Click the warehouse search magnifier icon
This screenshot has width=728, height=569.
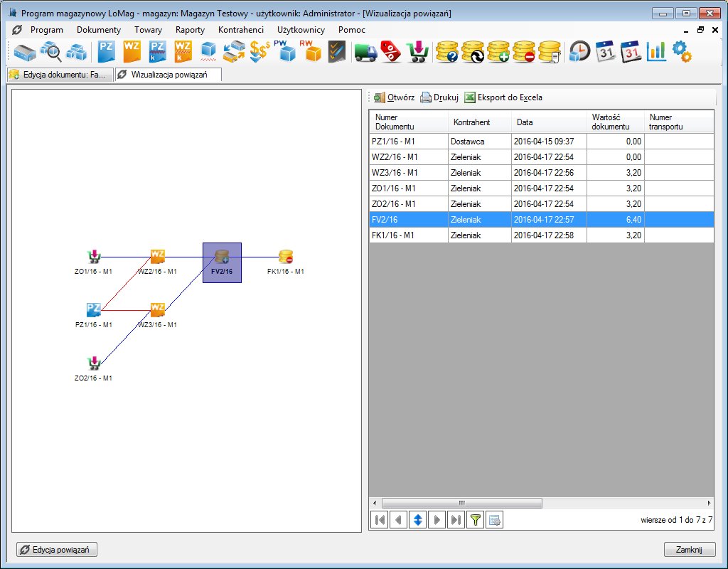point(51,52)
